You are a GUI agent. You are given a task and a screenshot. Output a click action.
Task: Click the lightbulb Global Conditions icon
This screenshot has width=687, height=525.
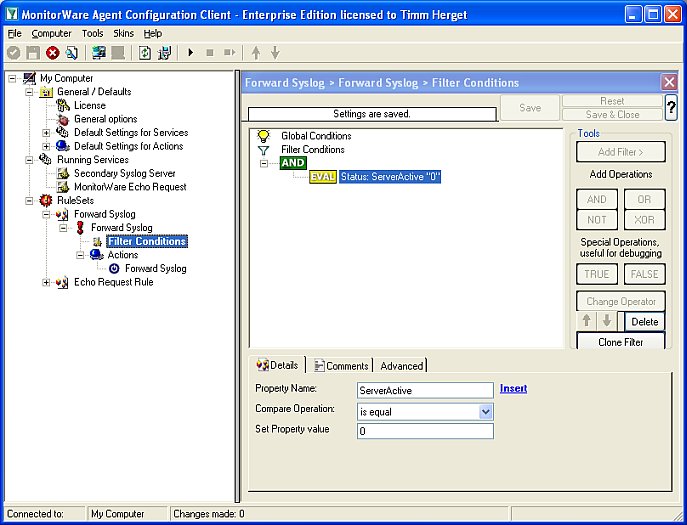263,136
